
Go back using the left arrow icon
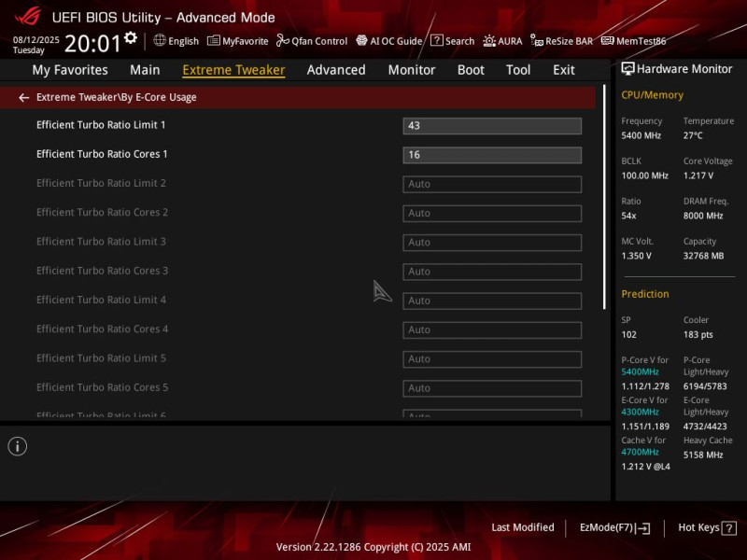click(x=24, y=98)
